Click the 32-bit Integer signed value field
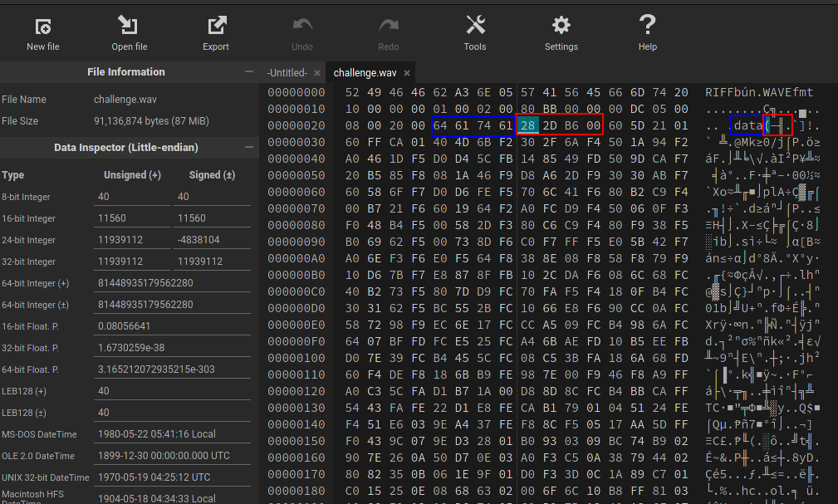This screenshot has width=838, height=504. (212, 262)
